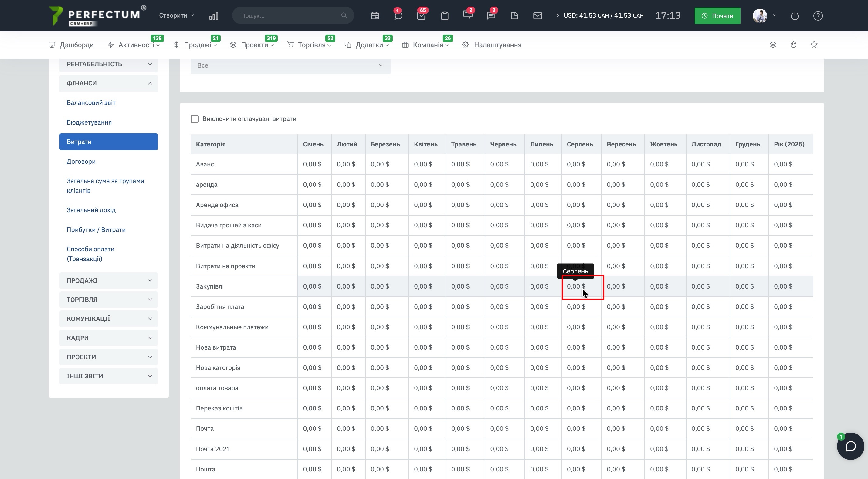Click the favorites star icon

(814, 45)
